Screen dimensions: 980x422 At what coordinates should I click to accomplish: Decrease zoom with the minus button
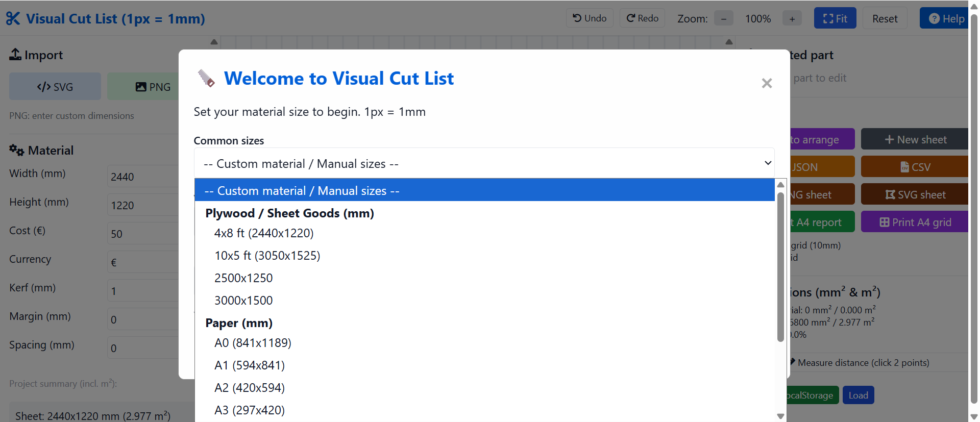723,19
